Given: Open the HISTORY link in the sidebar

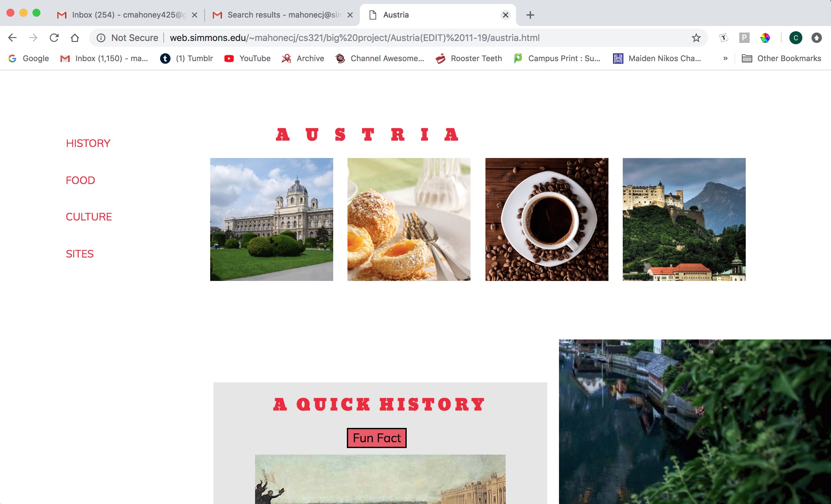Looking at the screenshot, I should pos(88,143).
